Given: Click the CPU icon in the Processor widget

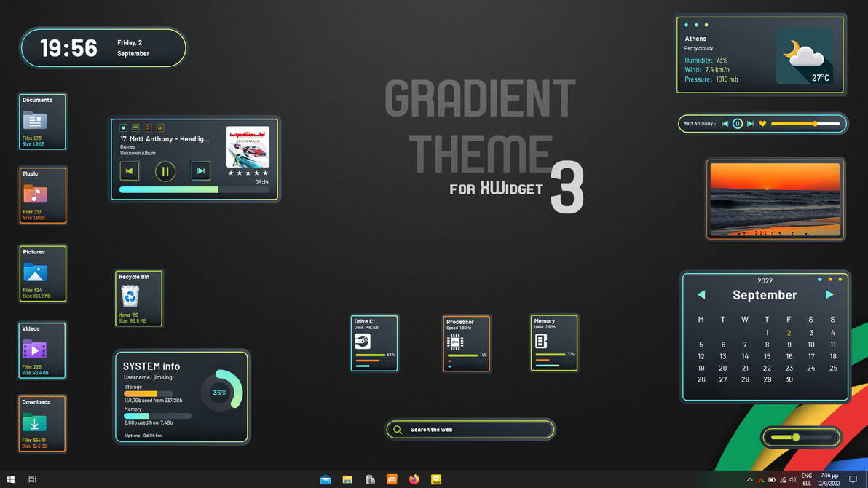Looking at the screenshot, I should click(x=454, y=342).
